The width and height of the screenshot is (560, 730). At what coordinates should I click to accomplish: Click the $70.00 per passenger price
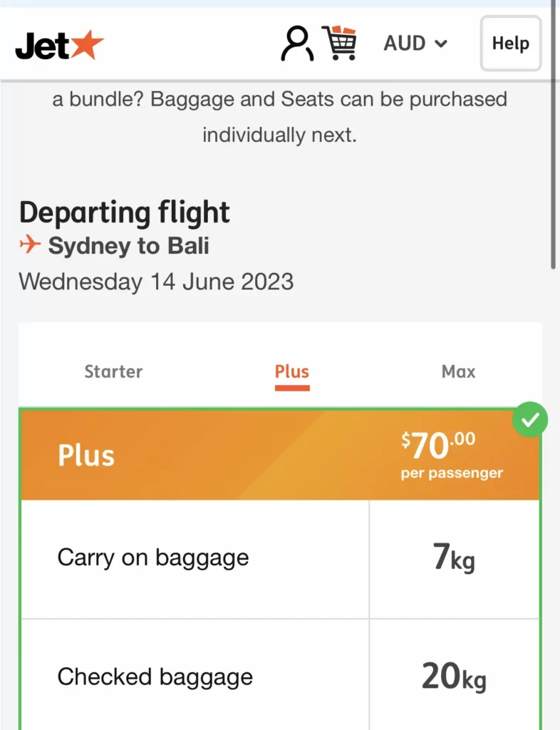tap(452, 455)
